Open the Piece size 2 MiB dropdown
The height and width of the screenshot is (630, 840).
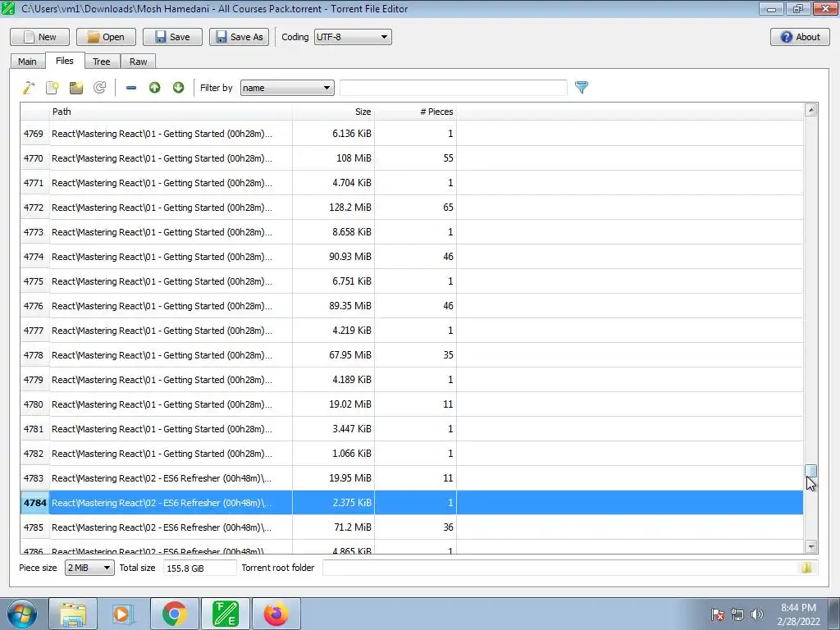tap(89, 568)
